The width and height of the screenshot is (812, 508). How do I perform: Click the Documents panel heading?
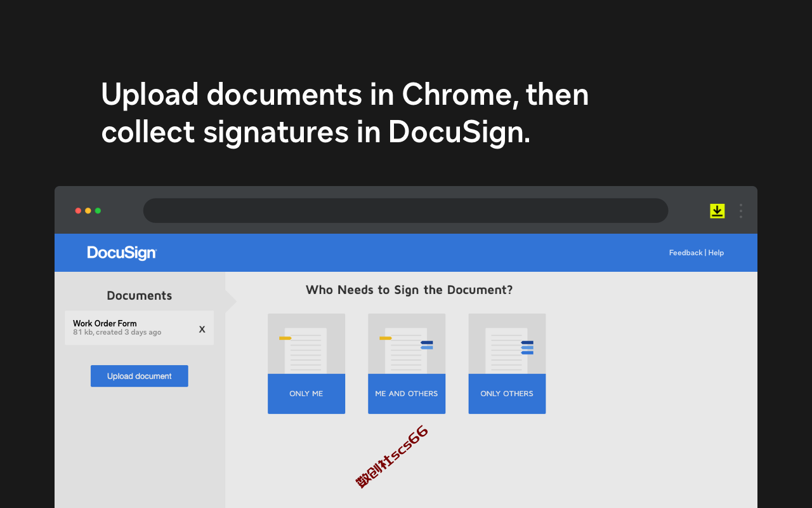coord(140,295)
